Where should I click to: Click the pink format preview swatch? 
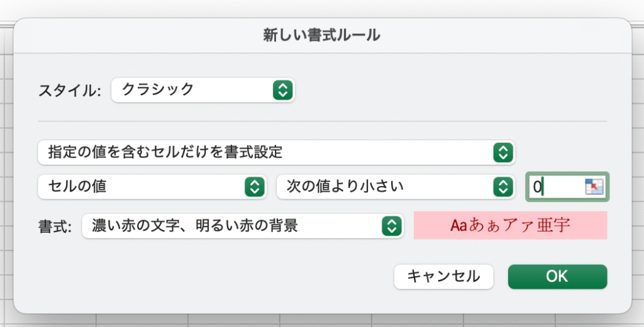pyautogui.click(x=510, y=226)
